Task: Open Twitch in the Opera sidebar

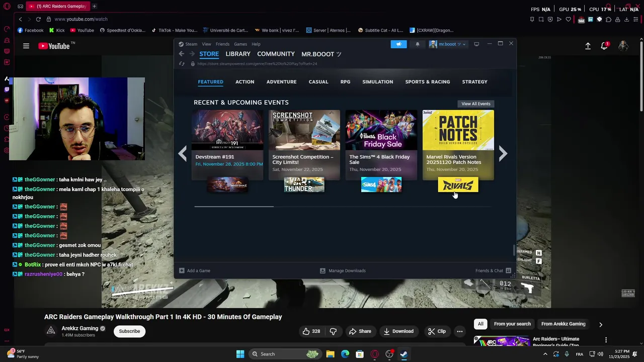Action: pos(7,89)
